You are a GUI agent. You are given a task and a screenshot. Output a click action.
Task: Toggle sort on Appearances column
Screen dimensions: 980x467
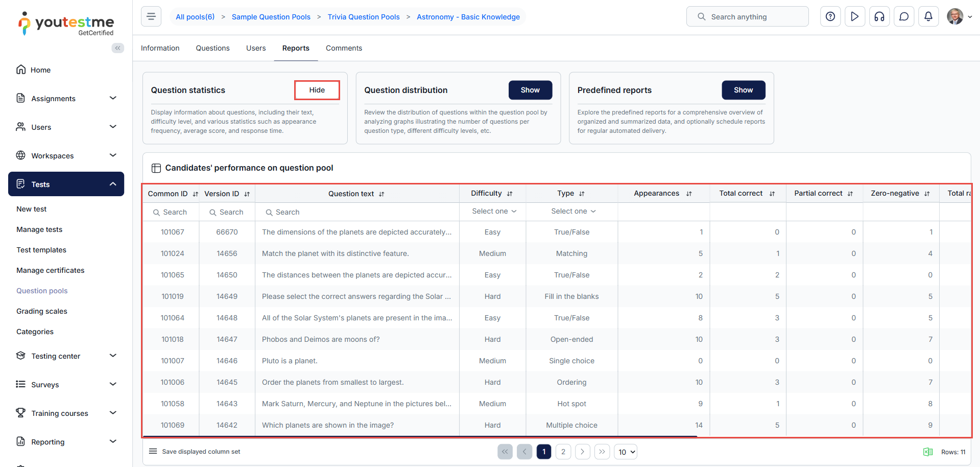(x=688, y=194)
